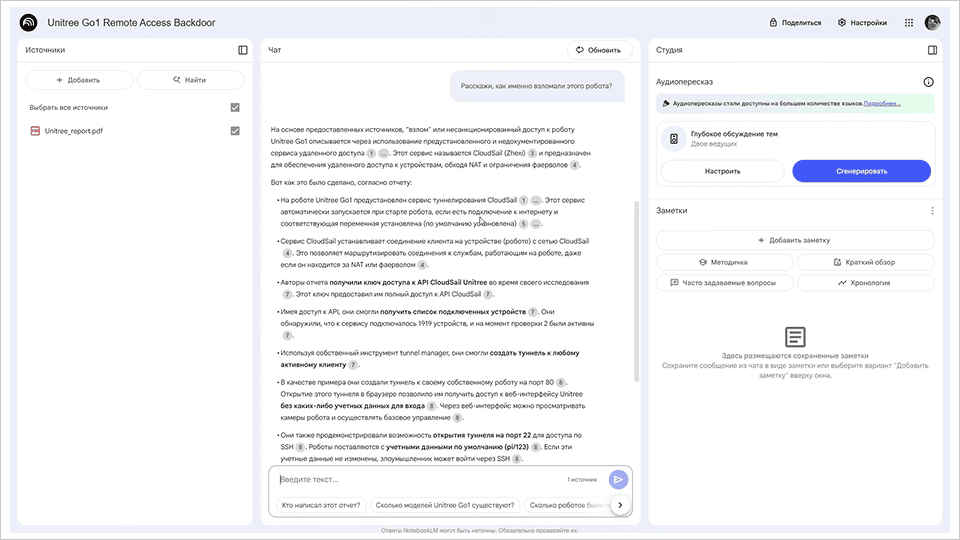Create a Краткий обзор note
This screenshot has width=960, height=540.
(865, 262)
